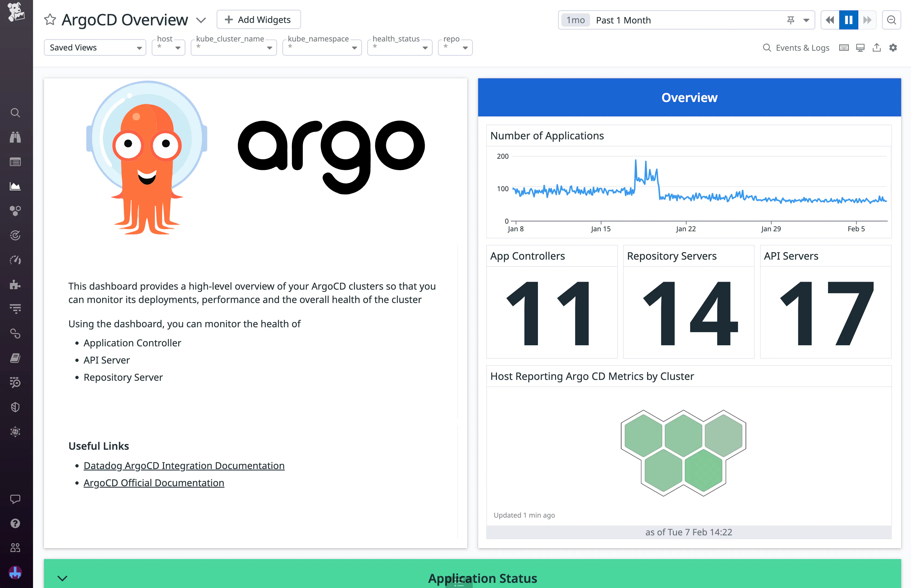
Task: Click the Security shield icon in sidebar
Action: 15,407
